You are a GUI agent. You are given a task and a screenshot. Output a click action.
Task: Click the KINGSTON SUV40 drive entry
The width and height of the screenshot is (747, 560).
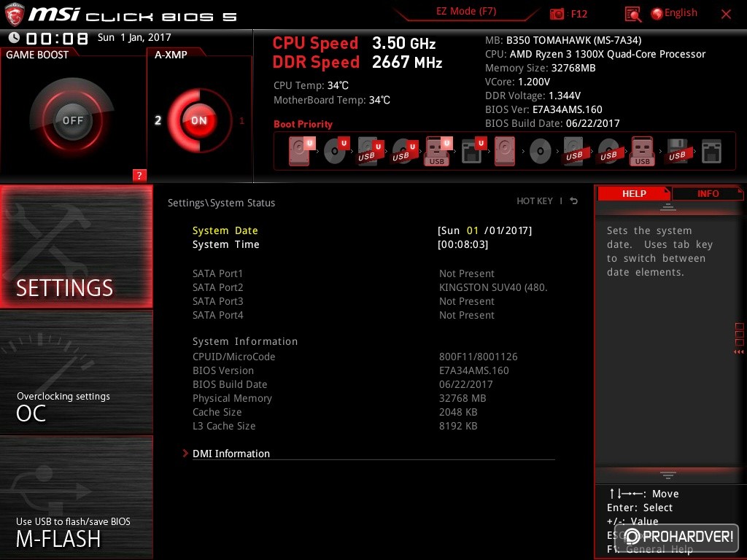(x=493, y=287)
